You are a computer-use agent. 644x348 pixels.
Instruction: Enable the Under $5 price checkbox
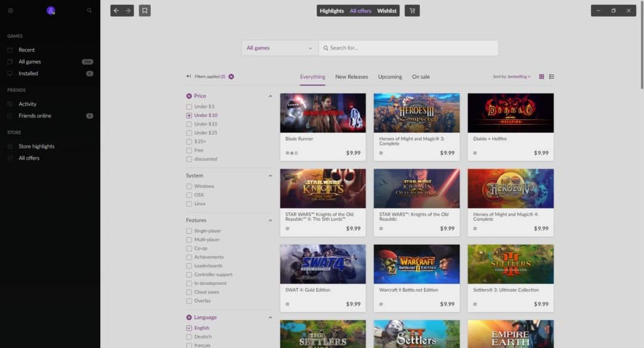pyautogui.click(x=189, y=106)
